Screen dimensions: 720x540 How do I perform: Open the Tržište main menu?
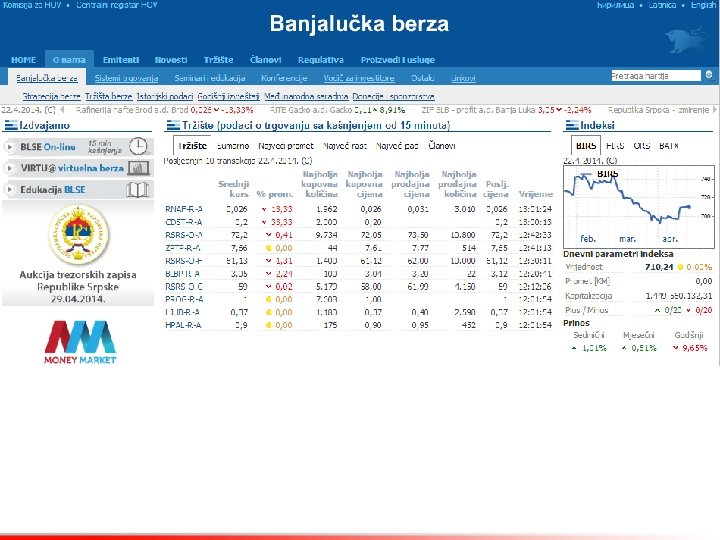tap(218, 60)
